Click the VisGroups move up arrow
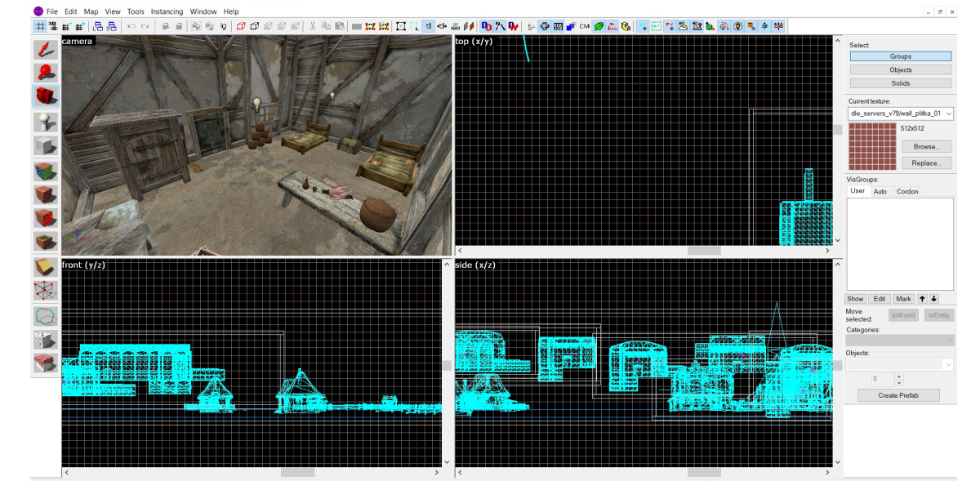 922,299
